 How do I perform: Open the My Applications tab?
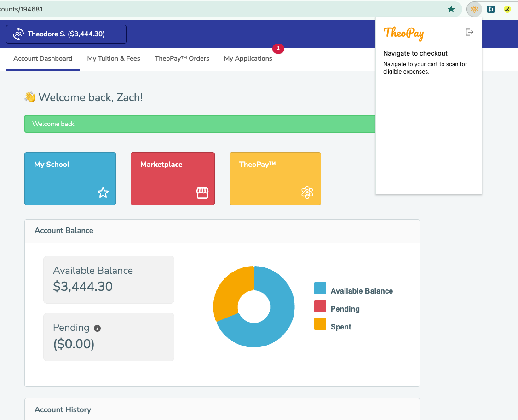248,59
